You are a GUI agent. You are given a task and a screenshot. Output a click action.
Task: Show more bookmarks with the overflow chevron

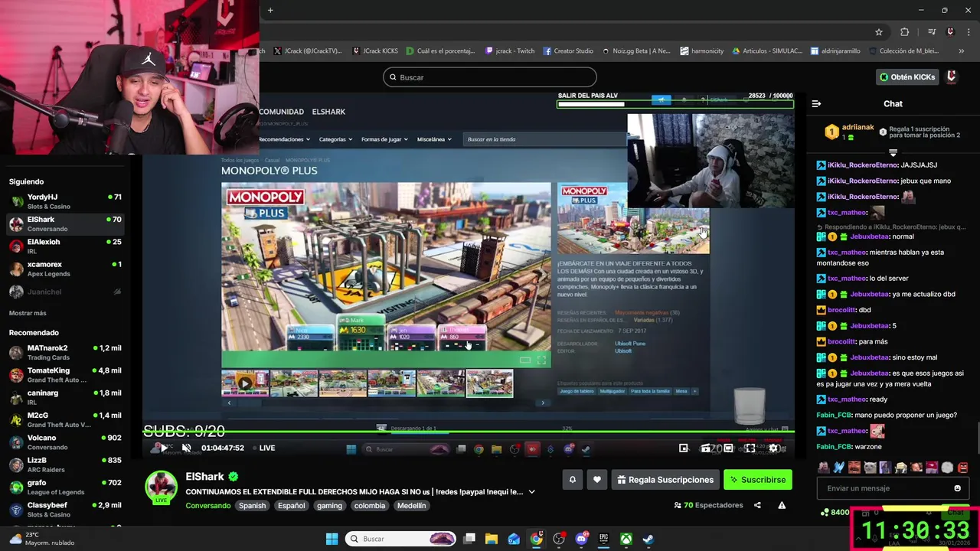[962, 51]
